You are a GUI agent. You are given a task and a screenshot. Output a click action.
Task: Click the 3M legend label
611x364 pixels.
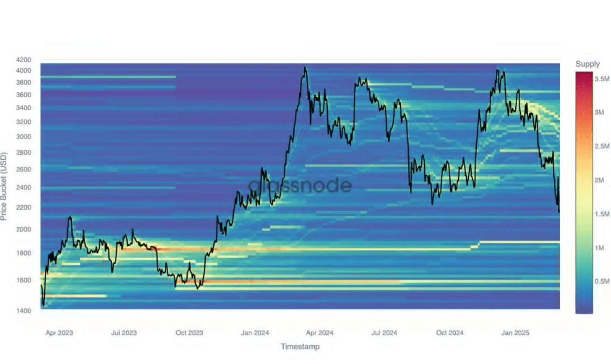click(599, 112)
